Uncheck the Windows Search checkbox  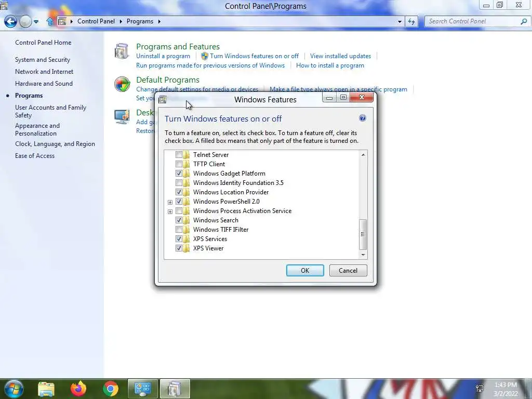pos(179,220)
